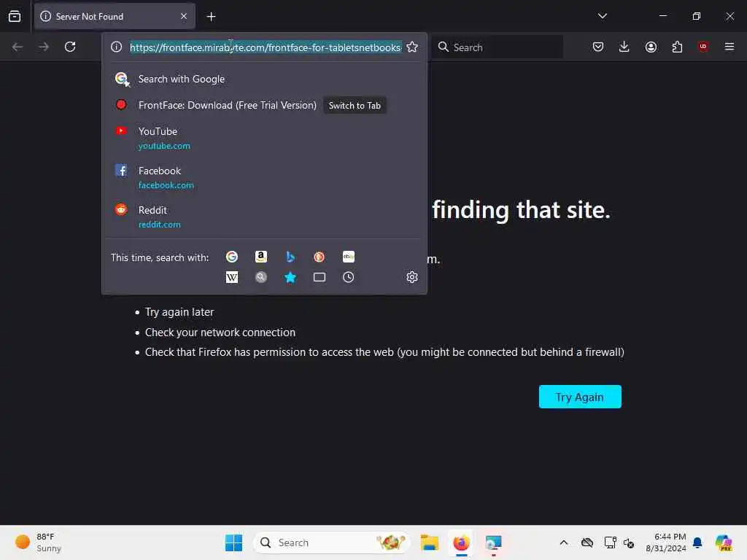Open the notifications bell
The image size is (747, 560).
[x=697, y=542]
